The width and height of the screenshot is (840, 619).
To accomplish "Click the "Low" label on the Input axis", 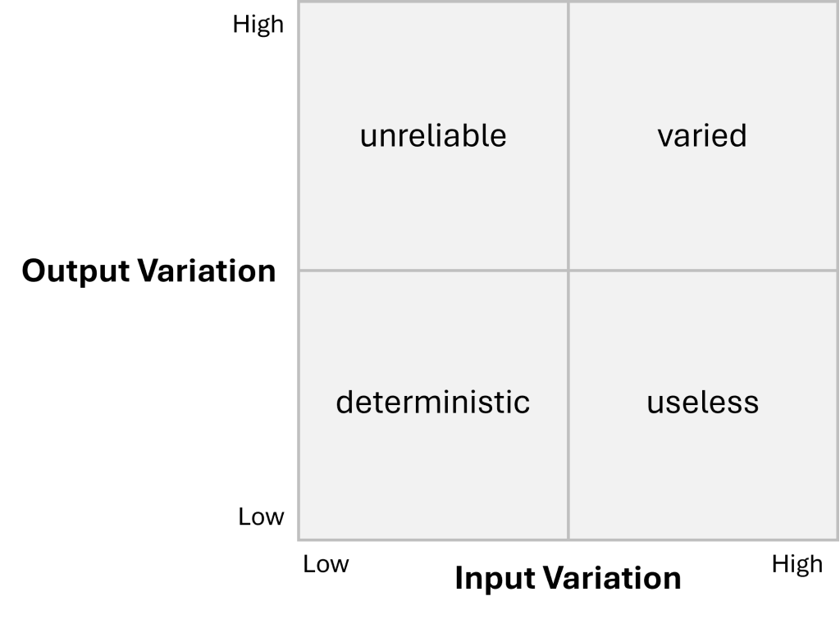I will coord(326,564).
